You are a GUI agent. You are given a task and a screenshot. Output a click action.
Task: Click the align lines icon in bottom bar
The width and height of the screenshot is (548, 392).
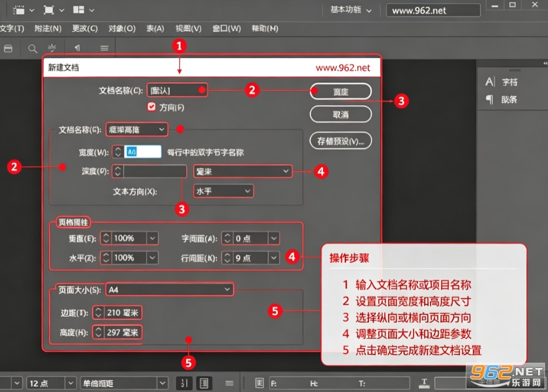tap(229, 383)
